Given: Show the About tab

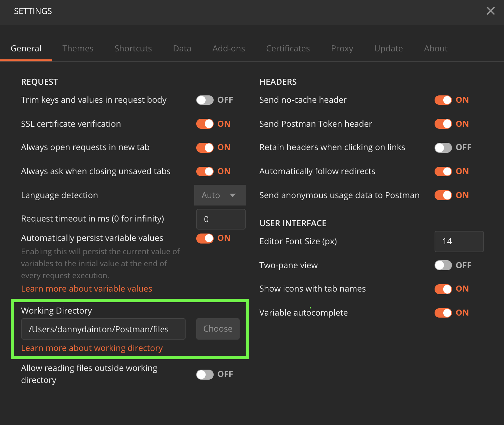Looking at the screenshot, I should click(436, 48).
